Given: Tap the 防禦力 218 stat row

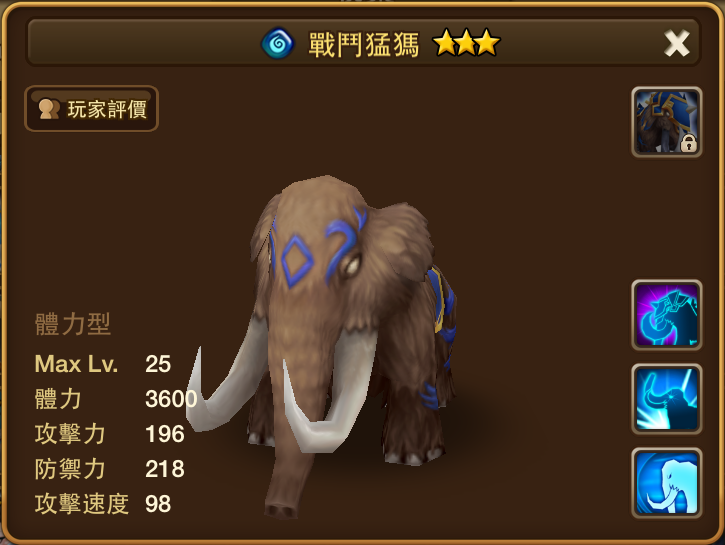Looking at the screenshot, I should [x=110, y=469].
